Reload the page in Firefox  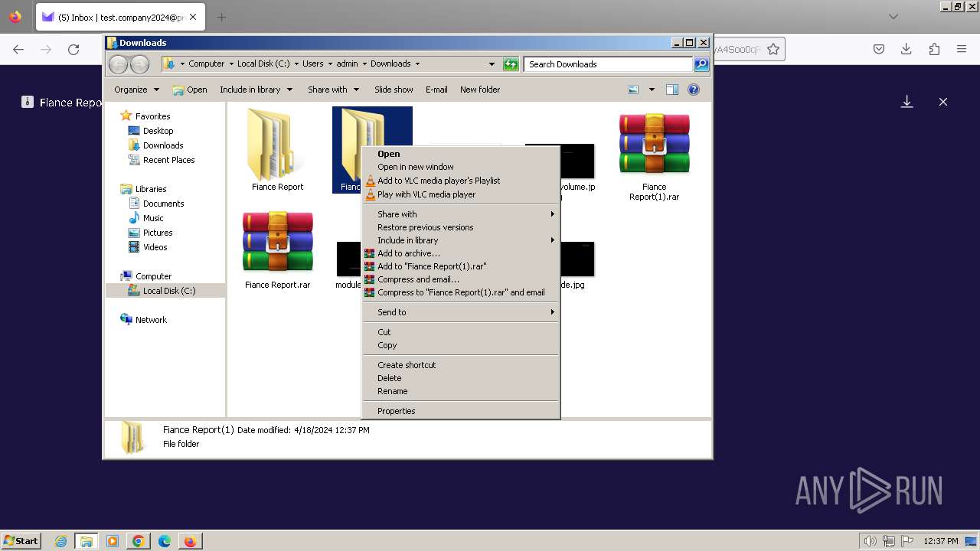[73, 49]
